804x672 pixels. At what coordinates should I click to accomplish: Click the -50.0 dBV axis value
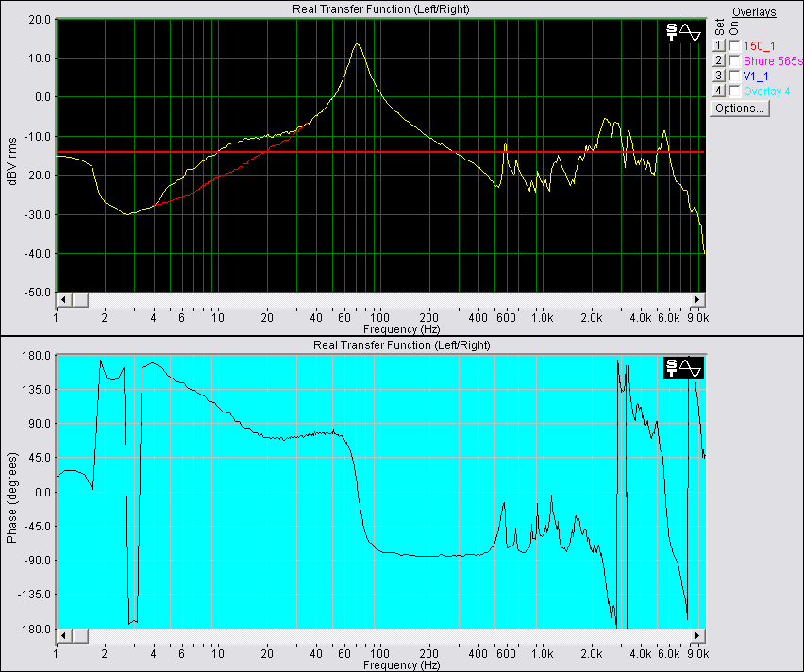pos(38,293)
